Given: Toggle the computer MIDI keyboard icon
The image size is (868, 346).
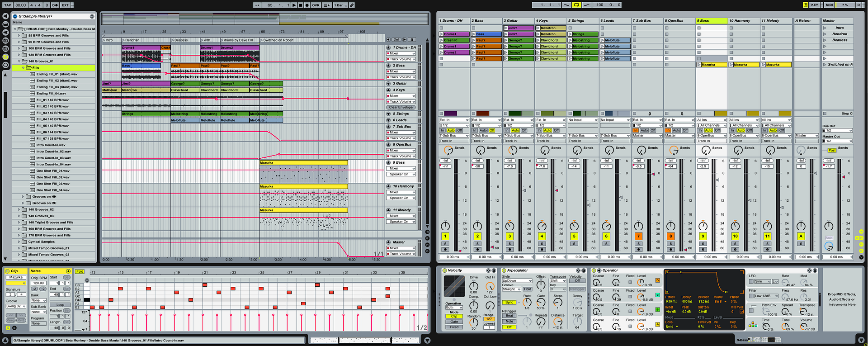Looking at the screenshot, I should click(805, 5).
